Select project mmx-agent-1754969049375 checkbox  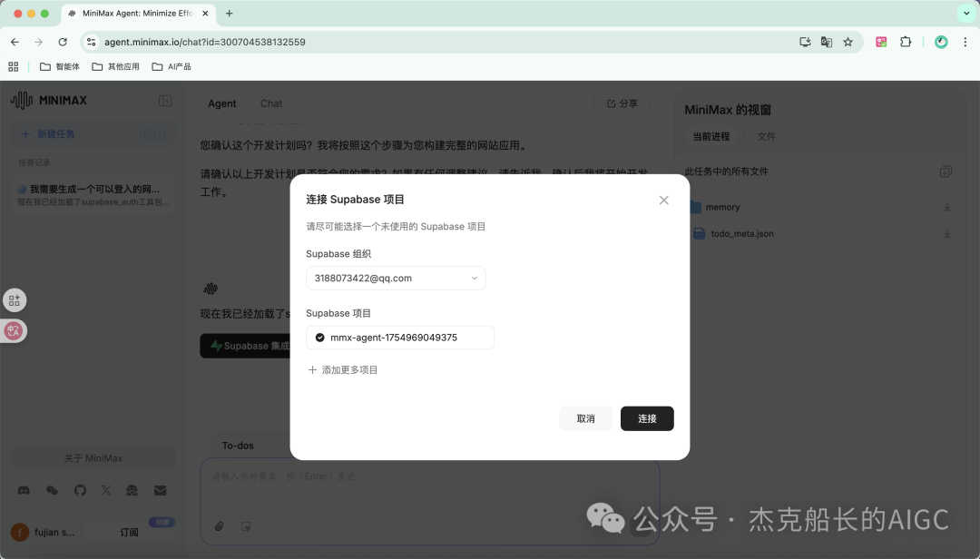click(x=320, y=338)
